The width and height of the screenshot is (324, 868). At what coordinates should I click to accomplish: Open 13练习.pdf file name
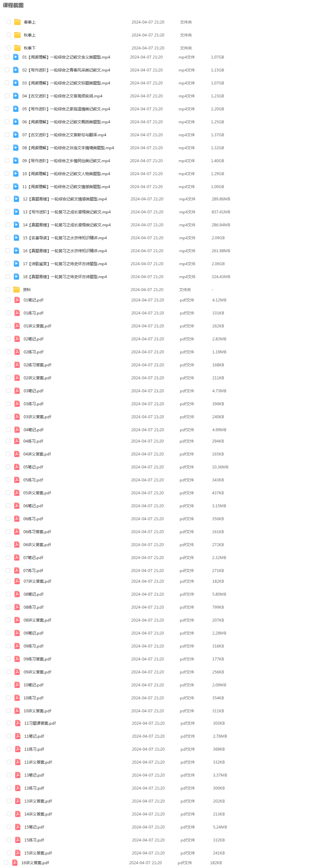tap(35, 788)
